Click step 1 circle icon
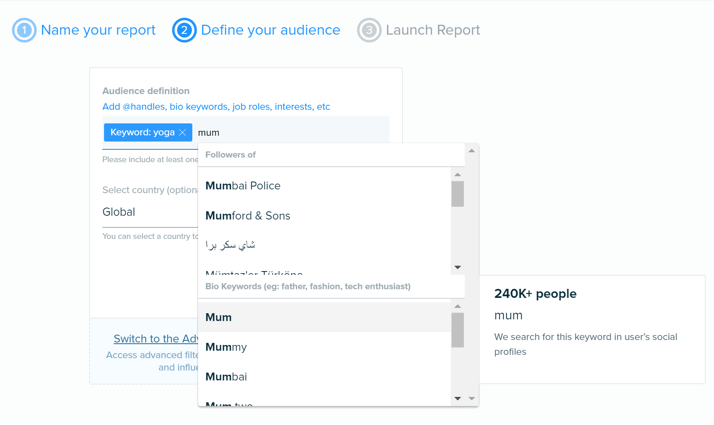The height and width of the screenshot is (425, 714). click(24, 30)
